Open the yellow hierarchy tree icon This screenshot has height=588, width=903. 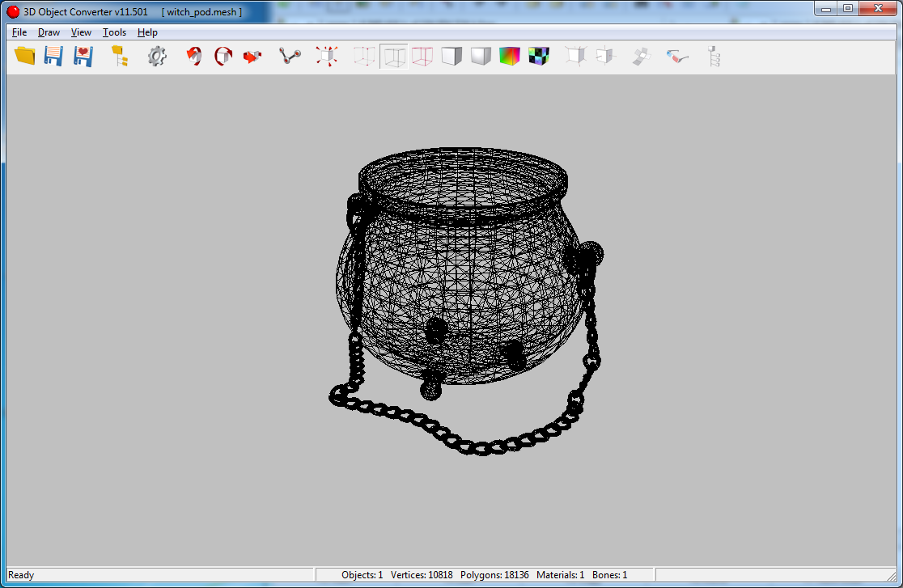[x=120, y=57]
